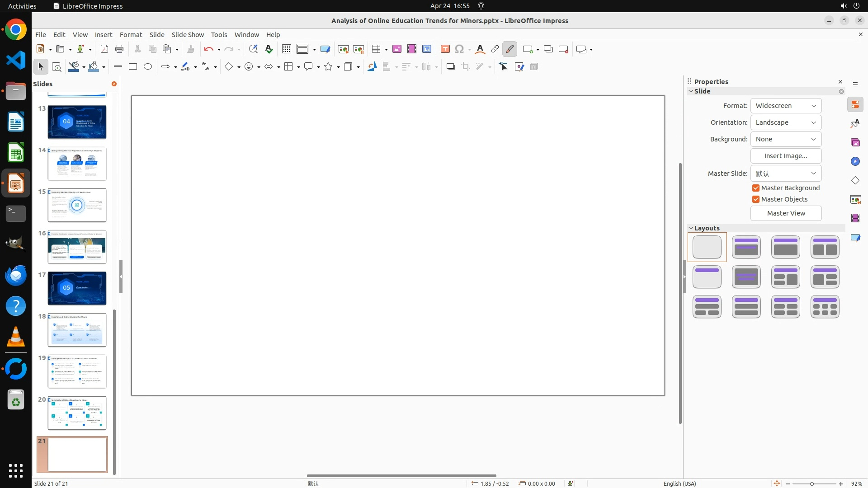
Task: Click the Insert Table toolbar icon
Action: (x=376, y=49)
